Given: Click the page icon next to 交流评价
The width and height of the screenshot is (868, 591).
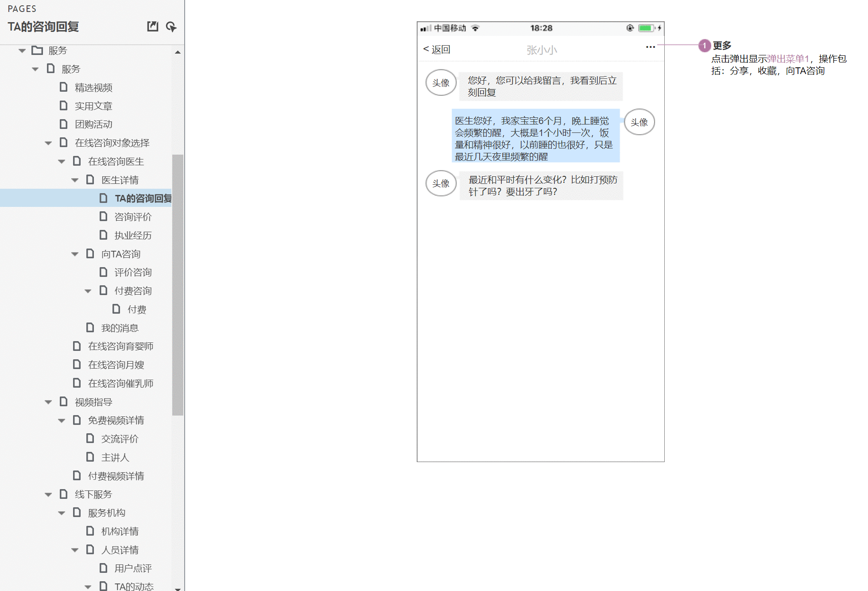Looking at the screenshot, I should (90, 439).
